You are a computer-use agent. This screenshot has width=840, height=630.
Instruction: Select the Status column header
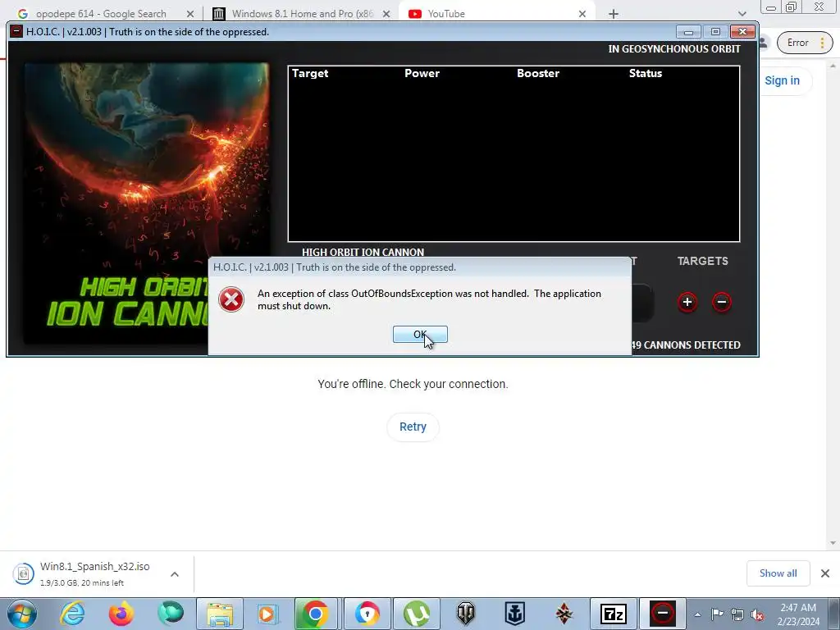coord(646,73)
